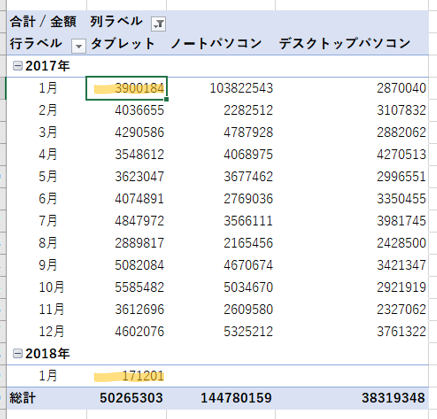Collapse the 2017年 group

click(17, 66)
